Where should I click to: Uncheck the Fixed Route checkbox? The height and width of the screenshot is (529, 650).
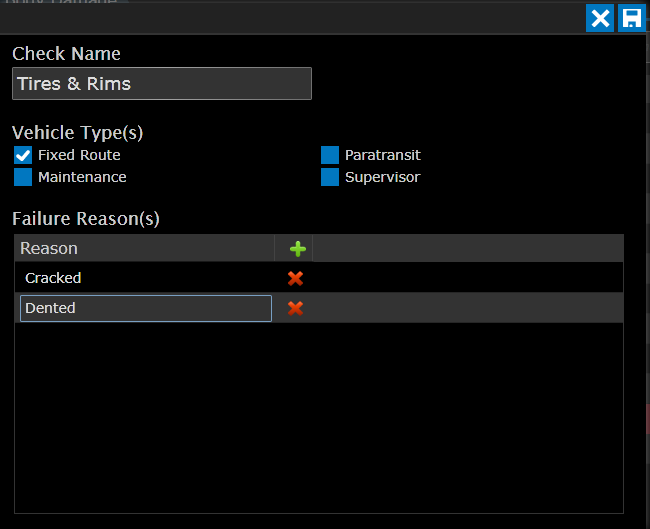[23, 155]
